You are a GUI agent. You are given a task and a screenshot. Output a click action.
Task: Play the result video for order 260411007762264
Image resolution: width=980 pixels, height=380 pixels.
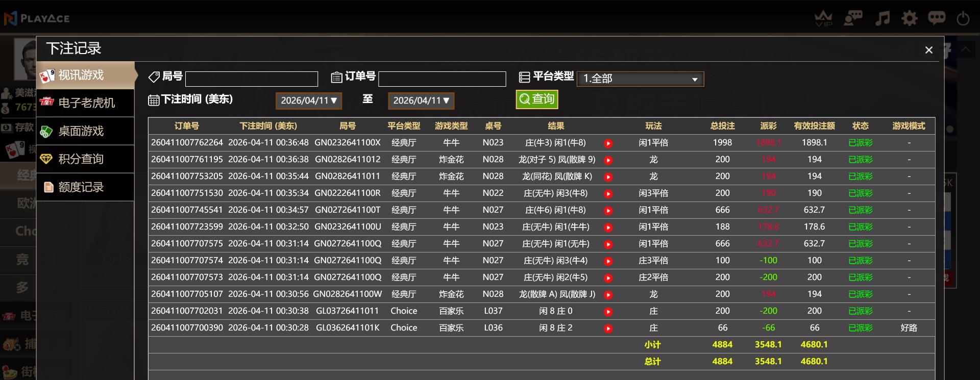pyautogui.click(x=608, y=143)
